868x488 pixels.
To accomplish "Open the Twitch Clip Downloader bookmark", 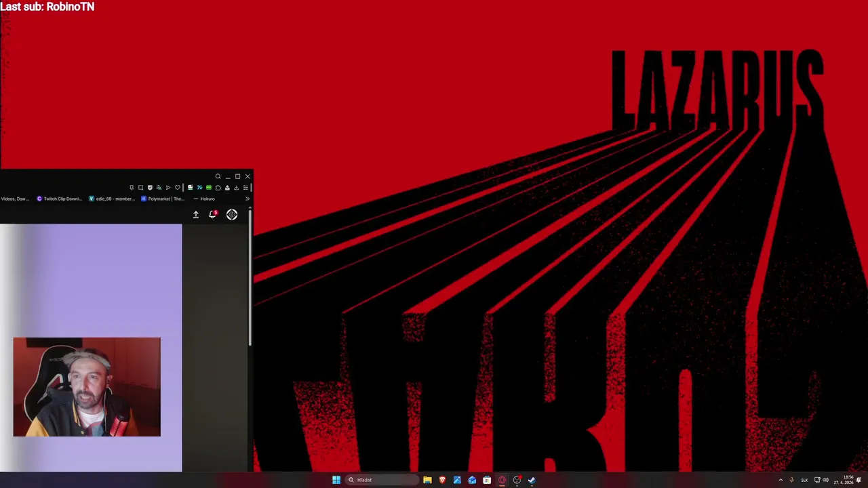I will [x=59, y=199].
